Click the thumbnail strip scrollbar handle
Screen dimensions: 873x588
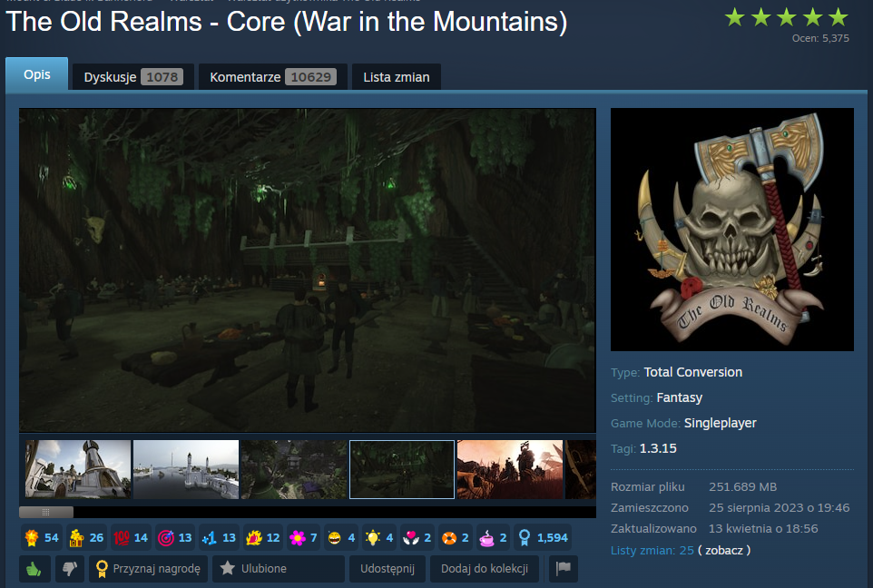pos(46,512)
